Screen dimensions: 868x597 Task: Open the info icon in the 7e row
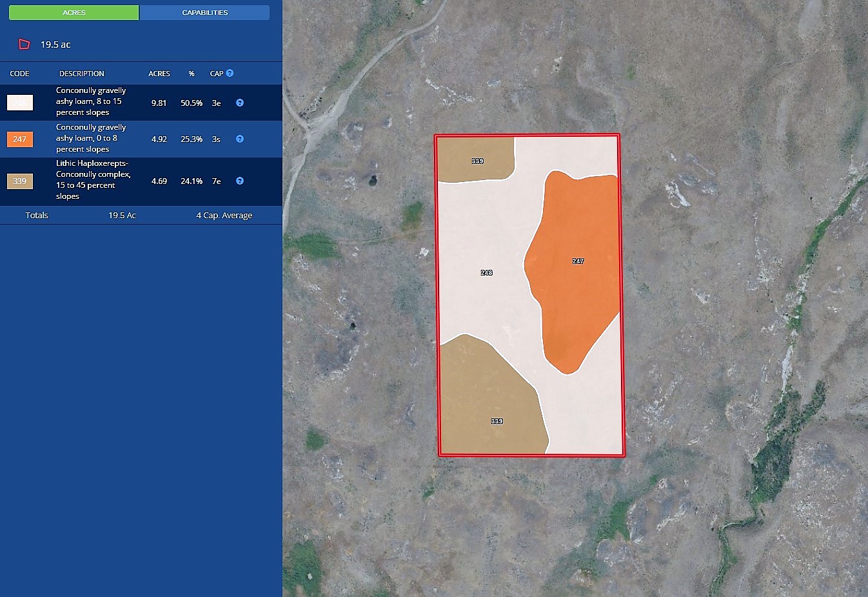240,181
